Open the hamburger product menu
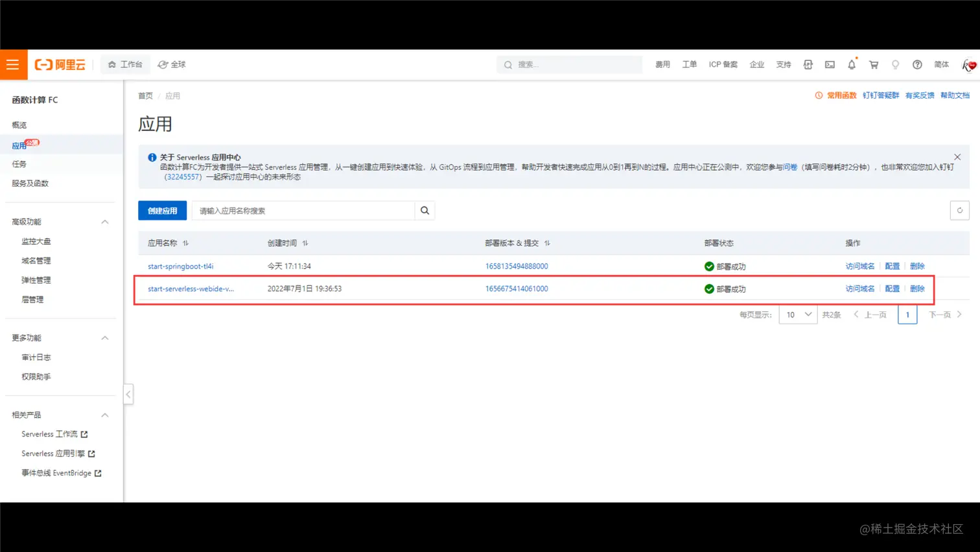This screenshot has width=980, height=552. 13,64
